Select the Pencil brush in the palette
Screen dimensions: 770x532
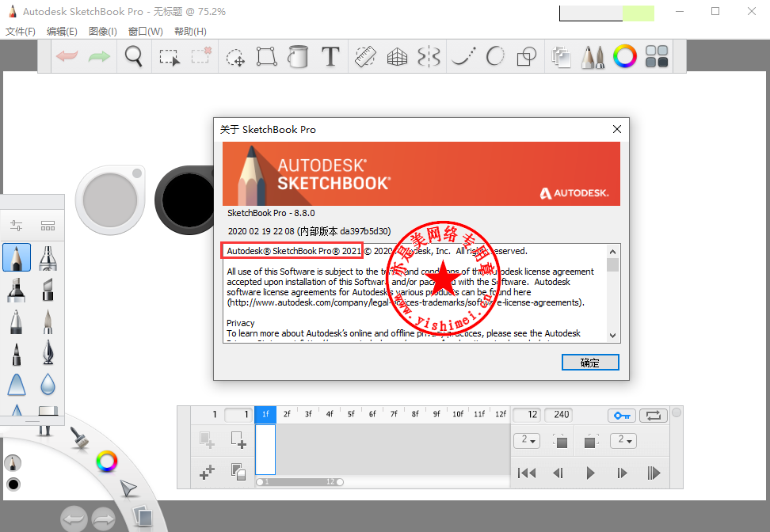point(17,257)
